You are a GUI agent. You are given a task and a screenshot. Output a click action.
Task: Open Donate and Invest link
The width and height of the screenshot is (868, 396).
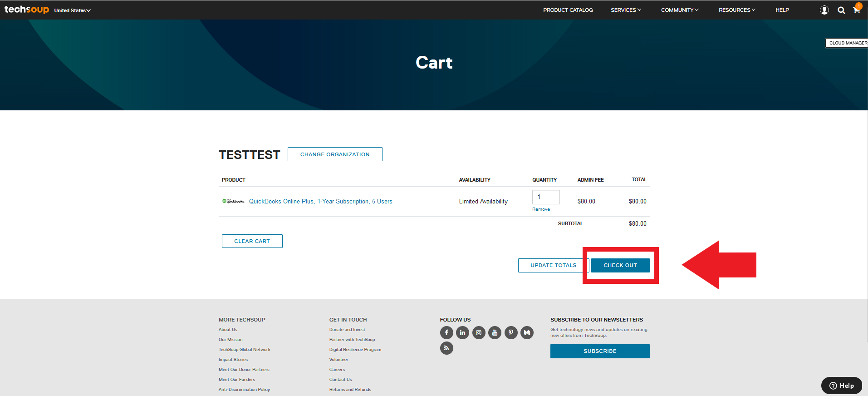coord(347,330)
